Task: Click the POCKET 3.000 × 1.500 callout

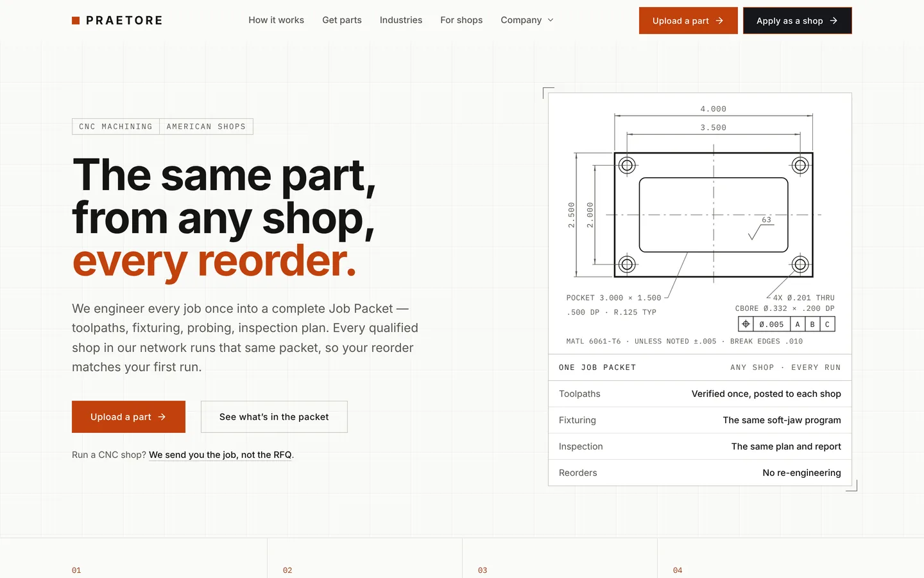Action: click(x=613, y=298)
